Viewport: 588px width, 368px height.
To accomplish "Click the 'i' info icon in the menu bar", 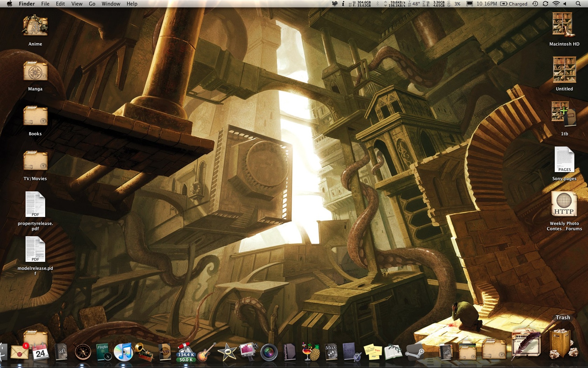I will pyautogui.click(x=343, y=4).
